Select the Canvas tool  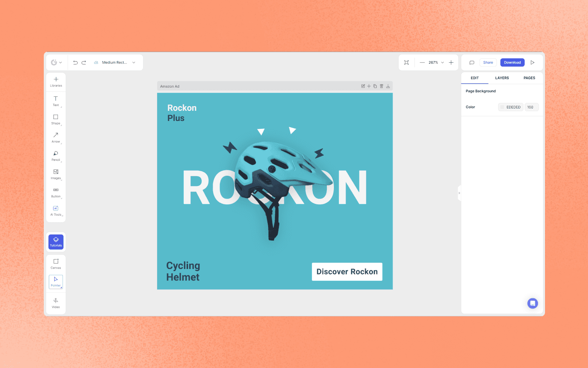[56, 264]
